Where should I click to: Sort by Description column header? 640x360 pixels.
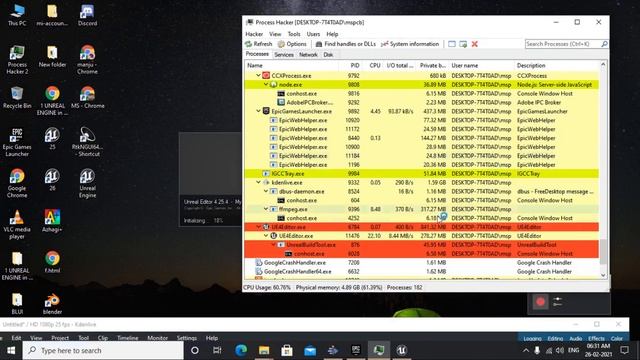click(556, 65)
